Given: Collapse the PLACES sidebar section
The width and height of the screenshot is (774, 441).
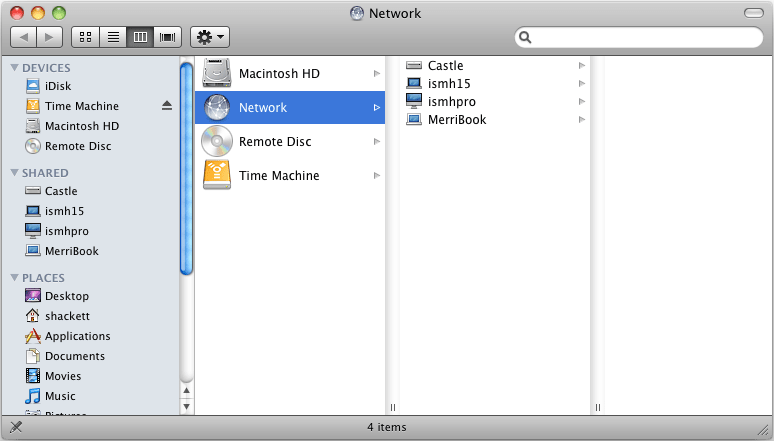Looking at the screenshot, I should 15,278.
